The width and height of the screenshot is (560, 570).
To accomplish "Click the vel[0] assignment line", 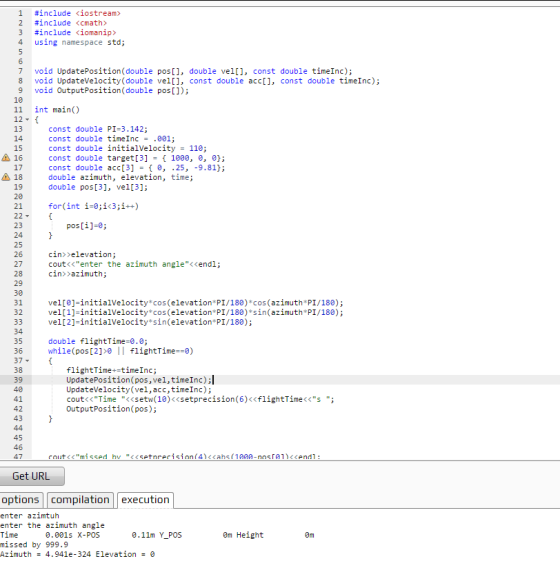I will tap(196, 303).
